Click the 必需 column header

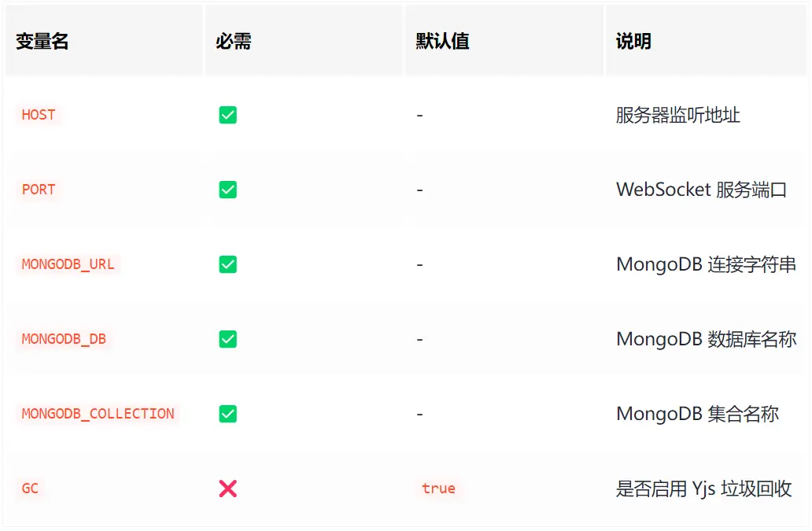234,42
